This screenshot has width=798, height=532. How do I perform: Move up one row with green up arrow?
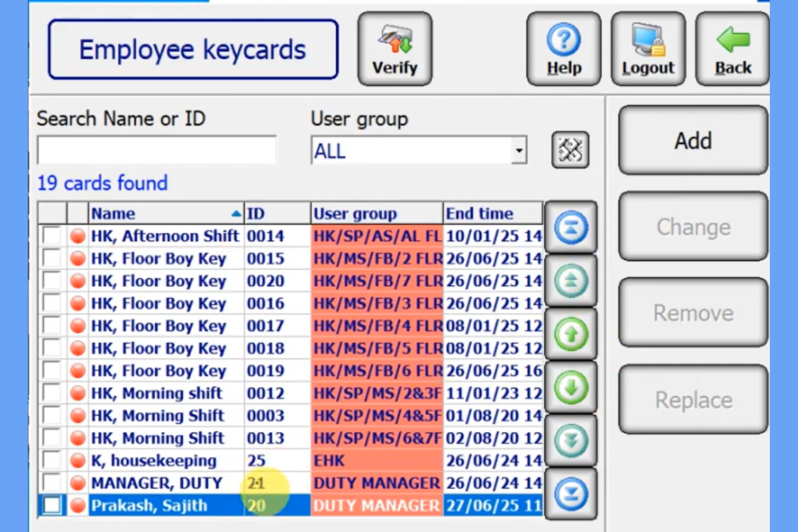click(571, 334)
